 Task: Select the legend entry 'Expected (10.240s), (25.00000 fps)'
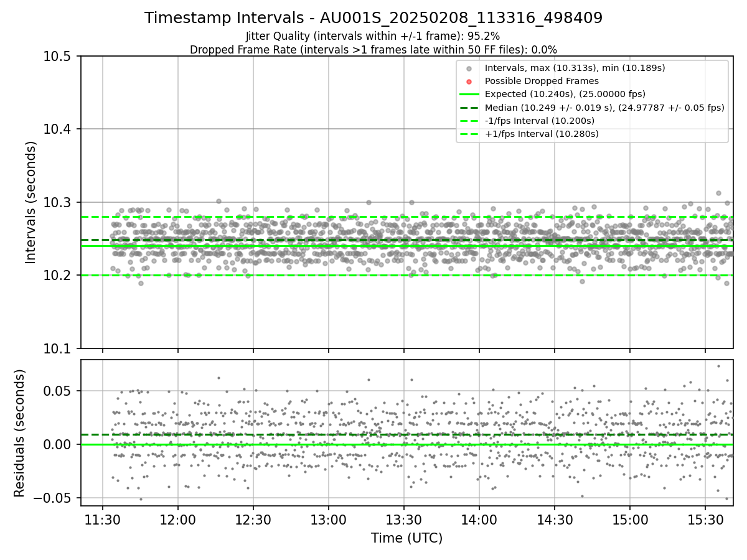(x=565, y=94)
